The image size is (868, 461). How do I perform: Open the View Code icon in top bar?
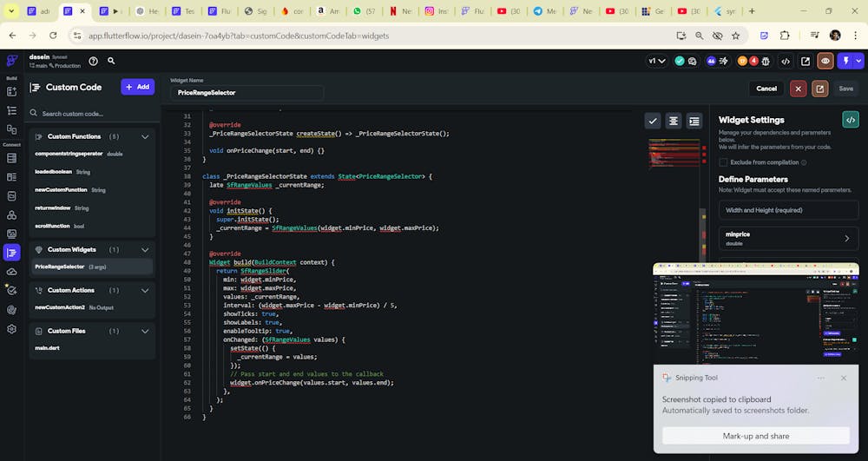[x=785, y=62]
